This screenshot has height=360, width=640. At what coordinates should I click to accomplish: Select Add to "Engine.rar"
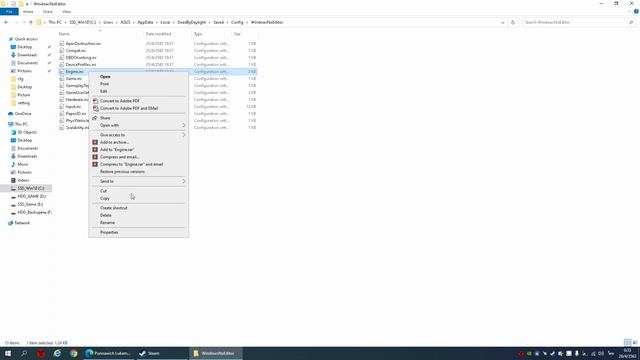click(117, 150)
